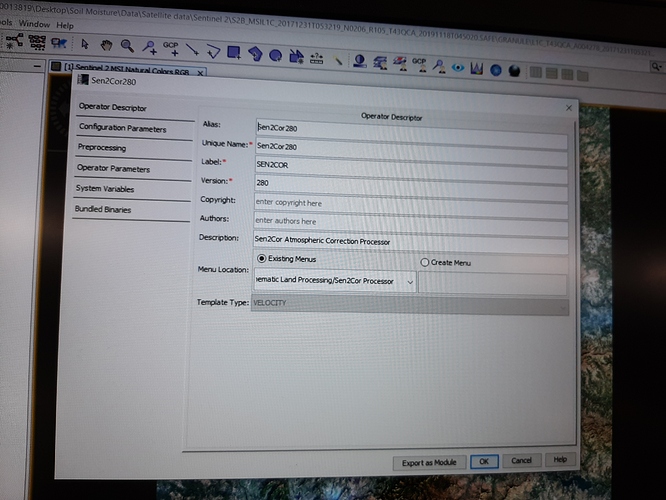
Task: Choose the draw line tool
Action: click(x=192, y=50)
